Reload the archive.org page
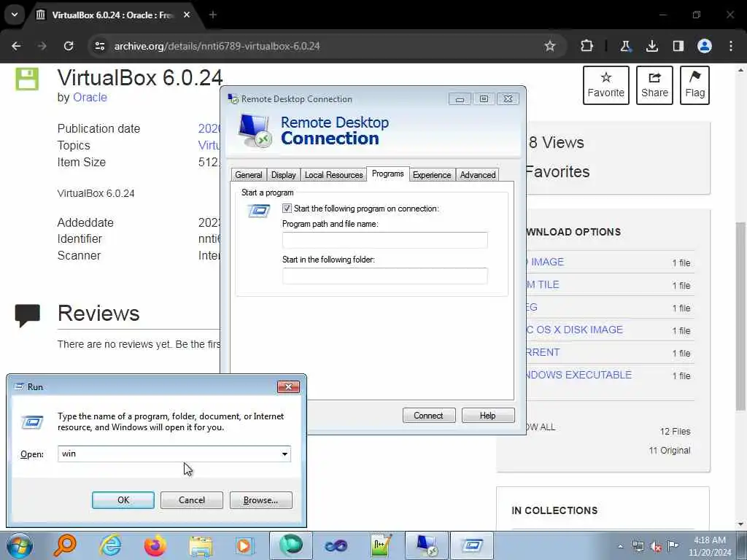The width and height of the screenshot is (747, 560). point(69,46)
